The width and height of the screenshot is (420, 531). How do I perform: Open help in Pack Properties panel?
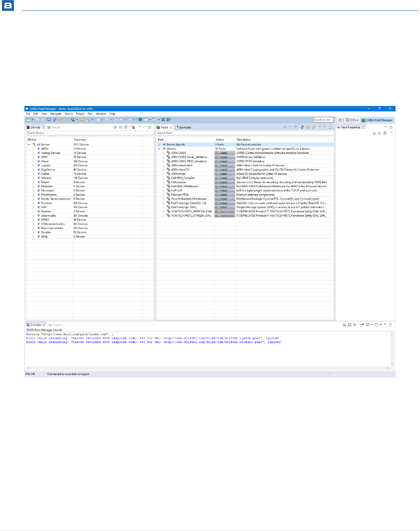tap(385, 133)
